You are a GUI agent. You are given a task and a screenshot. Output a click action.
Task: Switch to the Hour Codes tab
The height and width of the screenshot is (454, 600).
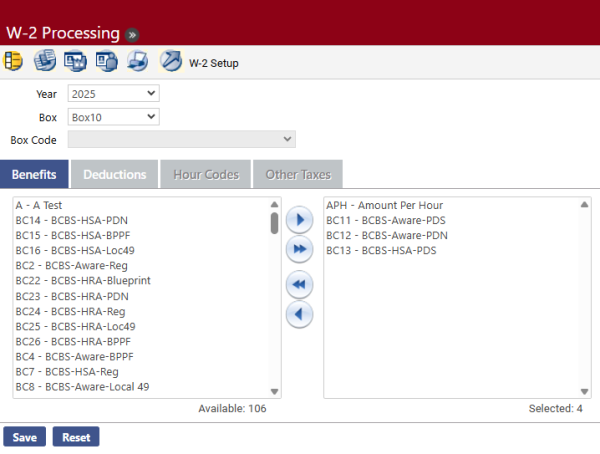click(x=206, y=174)
